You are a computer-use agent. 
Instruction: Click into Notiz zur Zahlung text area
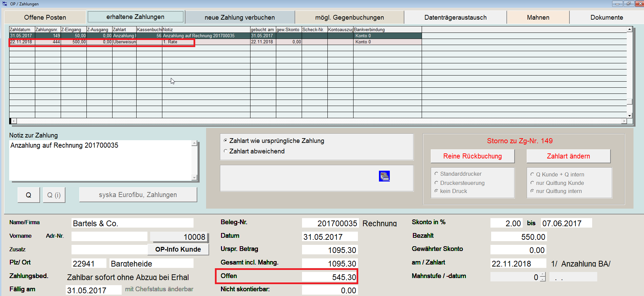101,161
